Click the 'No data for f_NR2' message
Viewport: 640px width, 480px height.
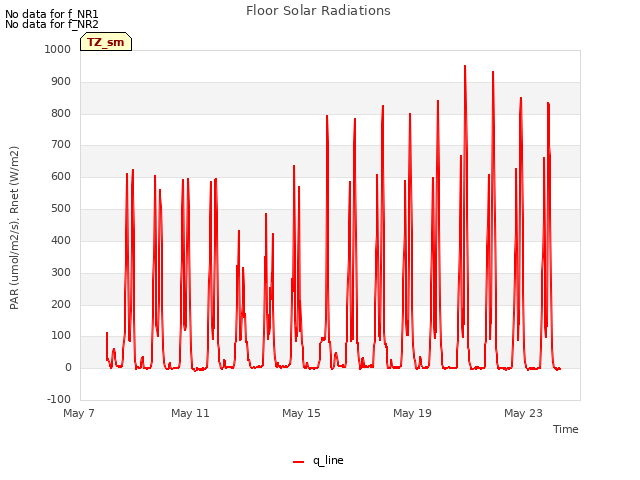[x=52, y=24]
